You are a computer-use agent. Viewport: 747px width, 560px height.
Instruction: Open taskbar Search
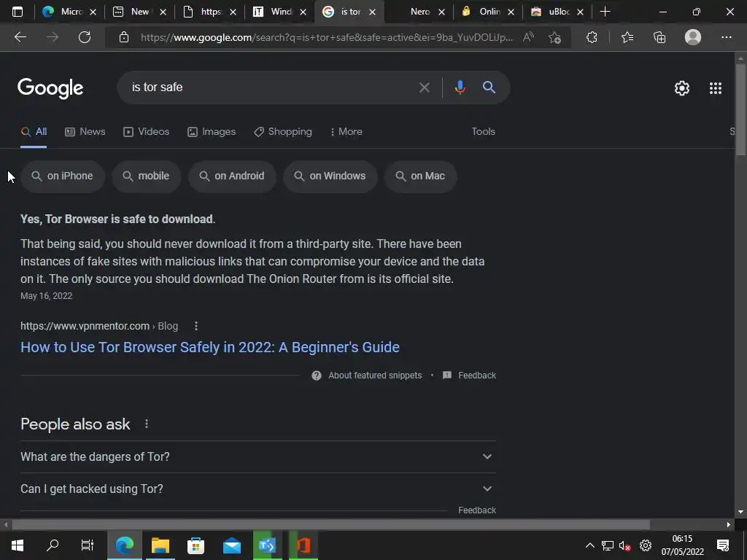coord(53,545)
